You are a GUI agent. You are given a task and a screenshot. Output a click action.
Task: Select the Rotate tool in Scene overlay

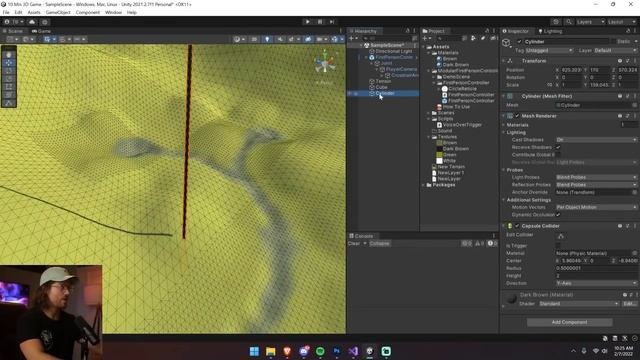(x=9, y=71)
